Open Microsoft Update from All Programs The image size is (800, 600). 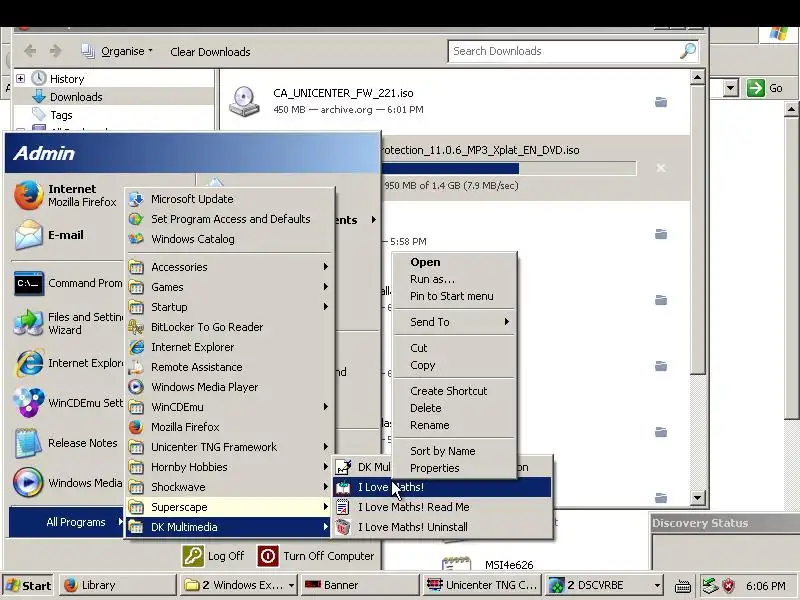click(x=230, y=199)
